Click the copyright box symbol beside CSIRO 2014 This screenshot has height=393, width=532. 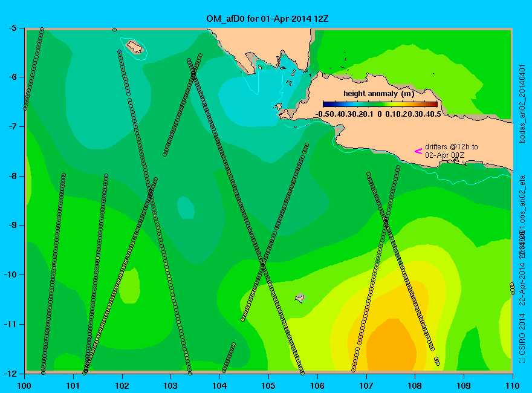tap(522, 360)
